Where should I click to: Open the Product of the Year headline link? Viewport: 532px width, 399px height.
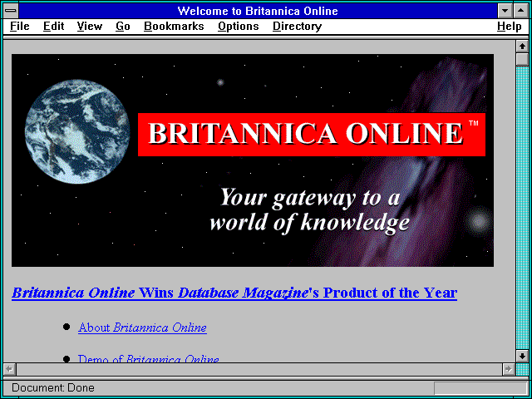coord(234,293)
